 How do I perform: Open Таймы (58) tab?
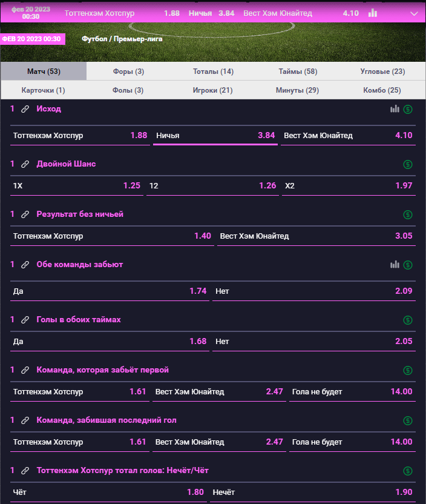click(298, 71)
